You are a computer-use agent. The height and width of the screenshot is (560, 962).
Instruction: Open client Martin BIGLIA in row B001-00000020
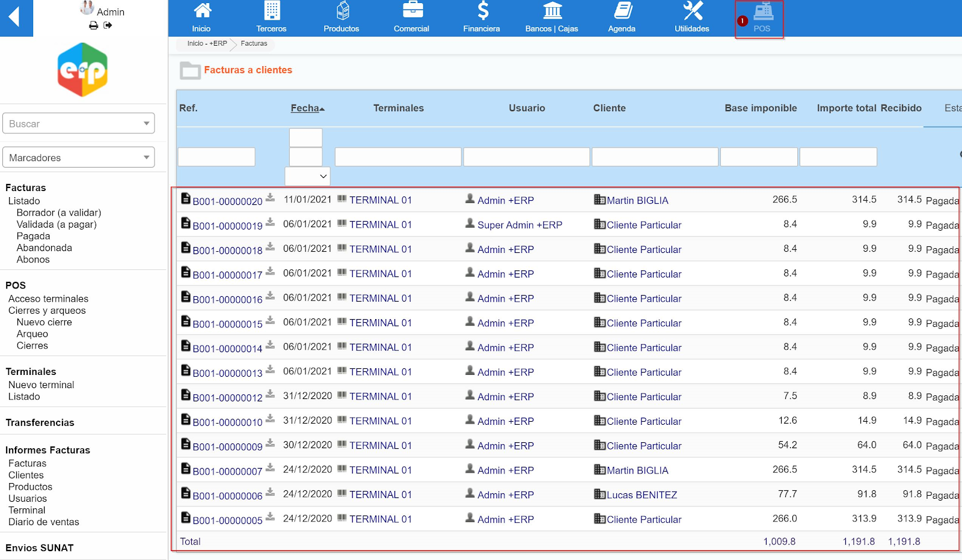[637, 201]
